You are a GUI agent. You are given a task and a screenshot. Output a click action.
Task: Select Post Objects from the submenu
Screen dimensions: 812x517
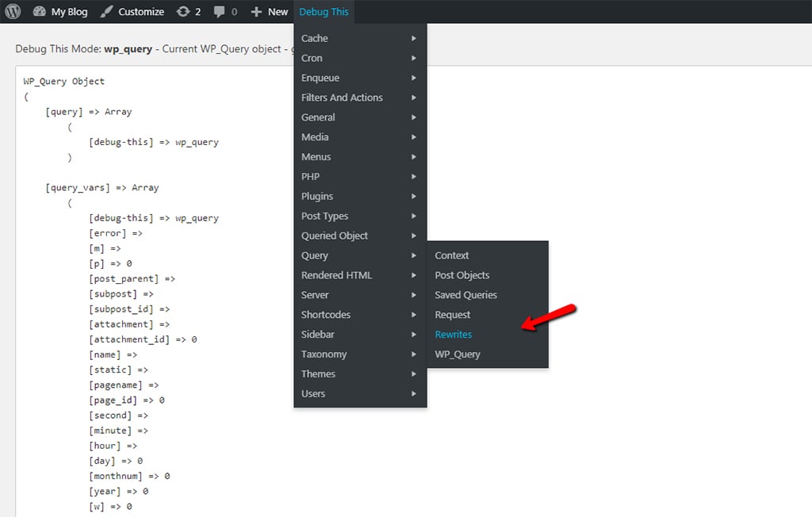(x=462, y=274)
